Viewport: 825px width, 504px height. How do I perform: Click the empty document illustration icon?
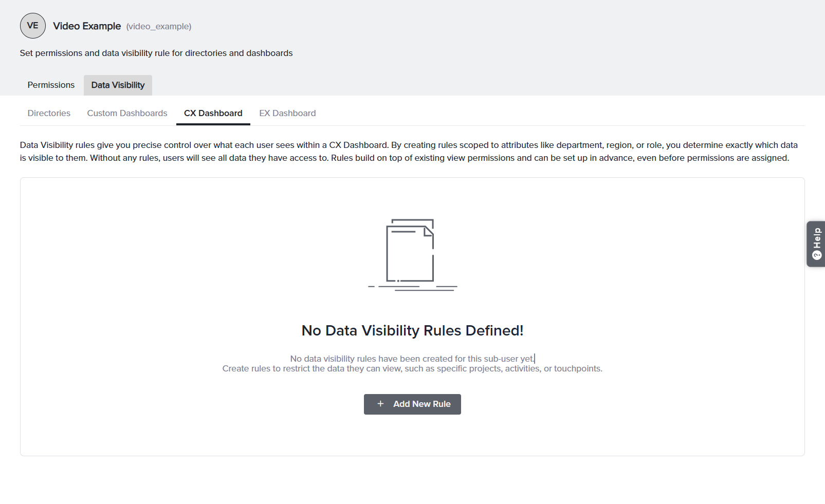tap(413, 255)
